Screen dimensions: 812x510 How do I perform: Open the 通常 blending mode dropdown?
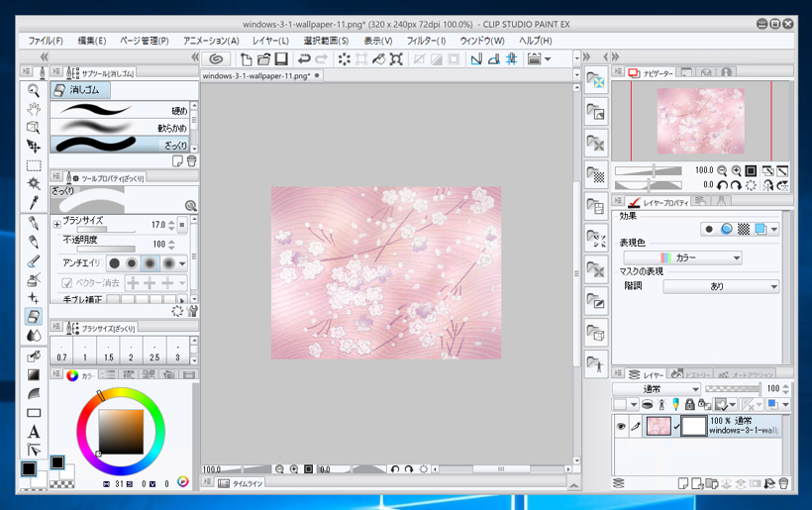657,389
